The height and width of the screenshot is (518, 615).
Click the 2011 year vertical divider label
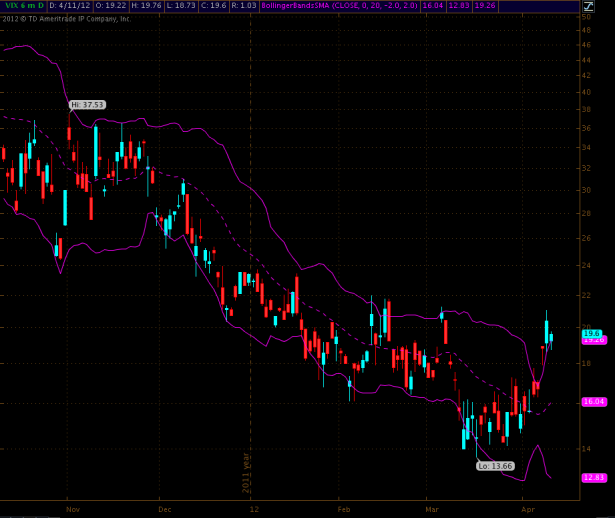tap(245, 472)
